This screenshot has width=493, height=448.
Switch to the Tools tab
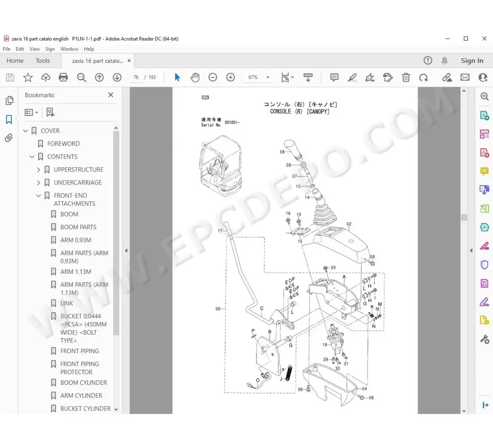(x=43, y=61)
